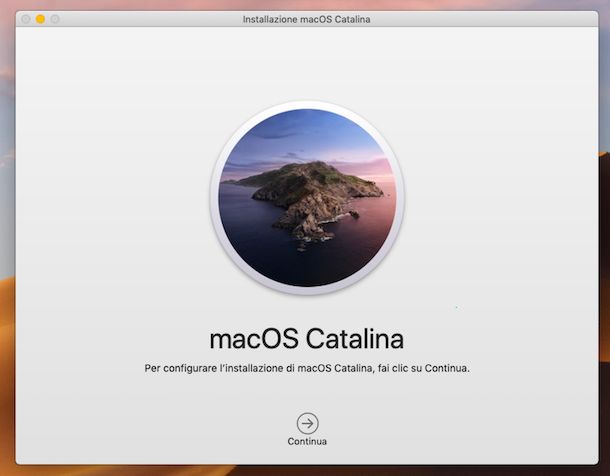Click the Continua arrow icon
Image resolution: width=610 pixels, height=476 pixels.
click(x=307, y=424)
